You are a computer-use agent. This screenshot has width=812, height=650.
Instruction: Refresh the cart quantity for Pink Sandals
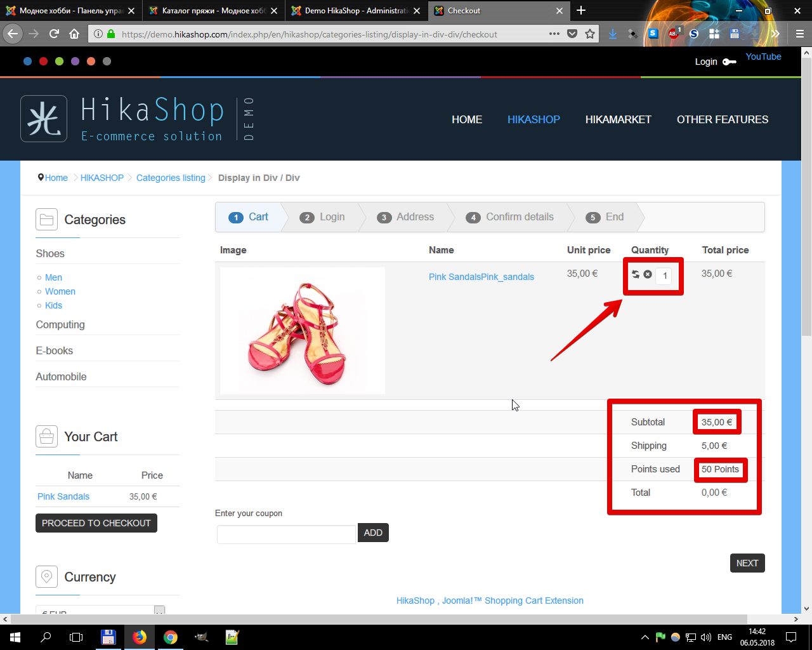pyautogui.click(x=636, y=274)
